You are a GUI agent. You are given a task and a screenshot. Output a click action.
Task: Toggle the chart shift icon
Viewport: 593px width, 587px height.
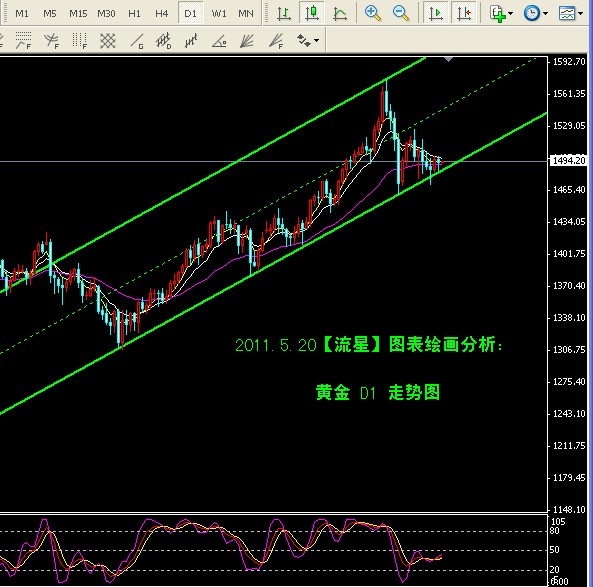[x=463, y=13]
